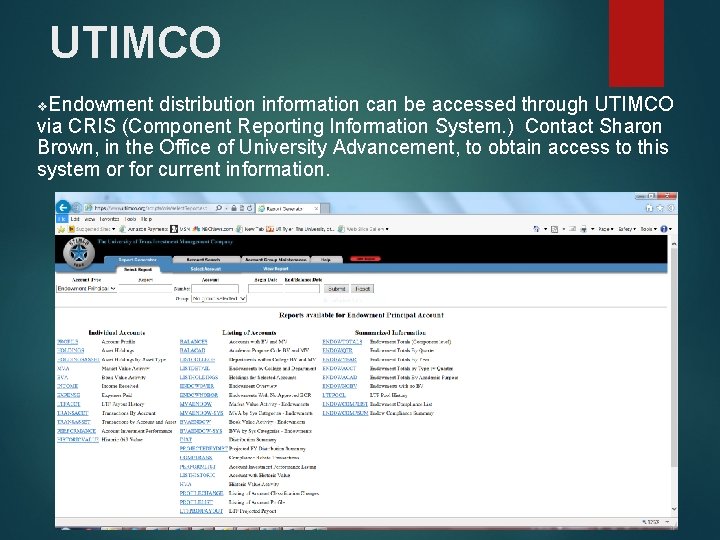This screenshot has height=540, width=720.
Task: Click the Begin Date input field
Action: coord(265,289)
